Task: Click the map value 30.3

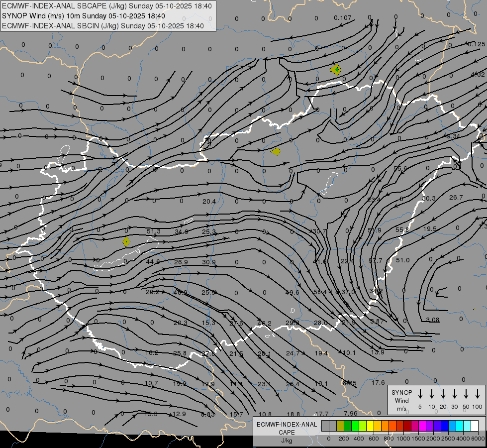Action: click(429, 198)
